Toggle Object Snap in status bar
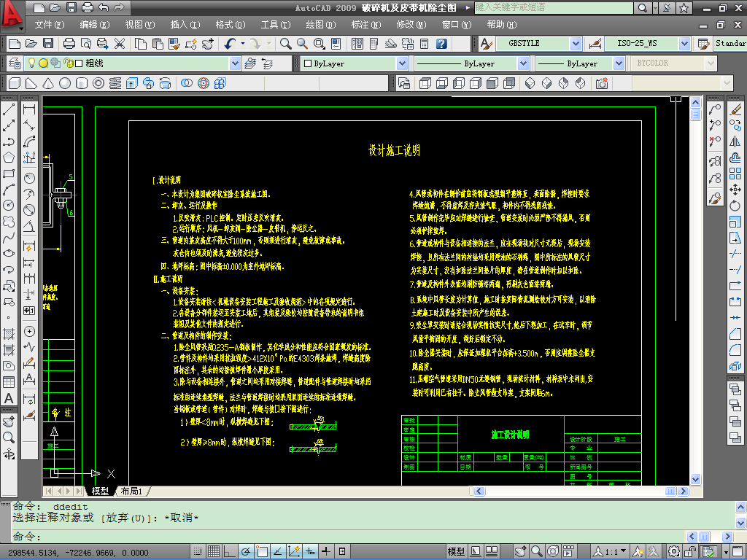This screenshot has width=747, height=560. coord(262,551)
